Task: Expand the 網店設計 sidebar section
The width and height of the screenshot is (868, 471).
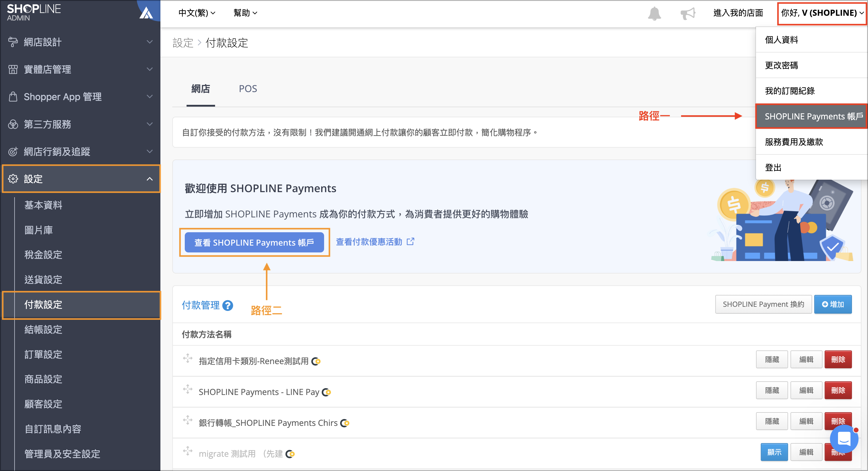Action: 80,42
